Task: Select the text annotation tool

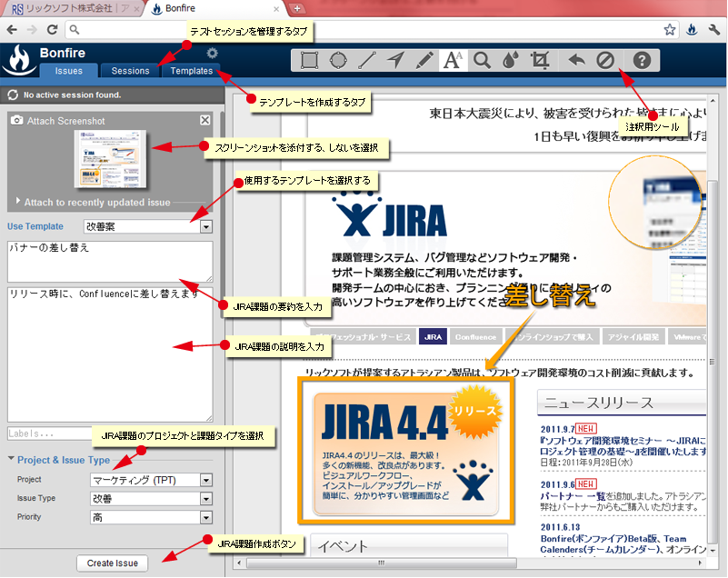Action: pyautogui.click(x=454, y=60)
